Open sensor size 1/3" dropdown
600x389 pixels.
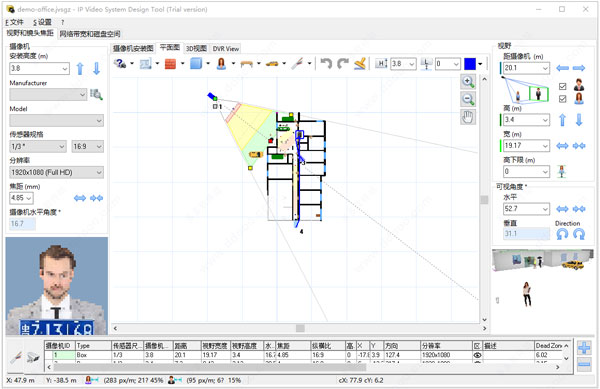[62, 146]
